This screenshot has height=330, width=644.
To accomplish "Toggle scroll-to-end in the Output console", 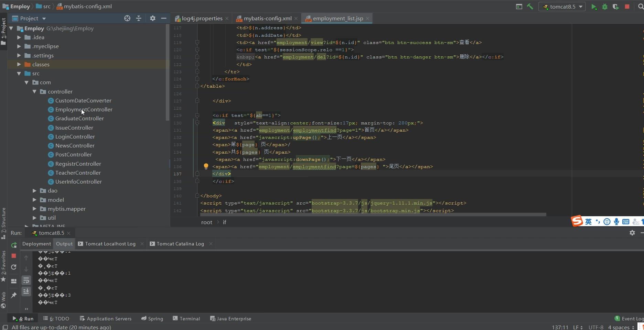I will click(x=26, y=291).
